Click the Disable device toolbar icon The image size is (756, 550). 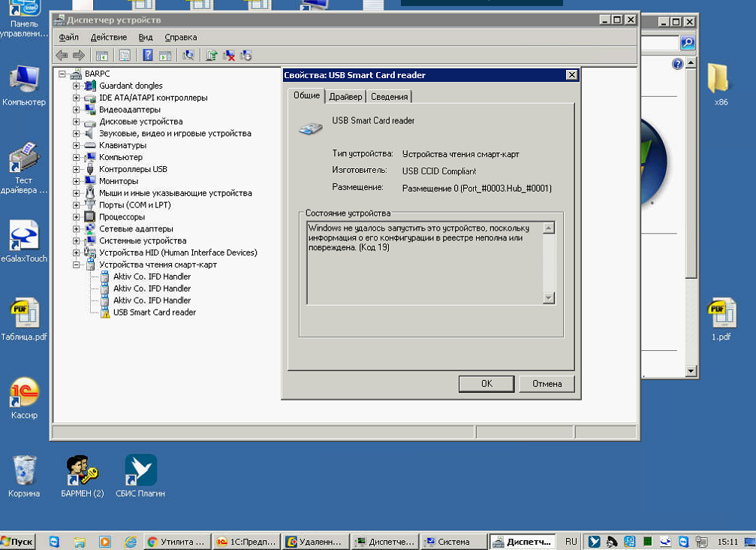click(245, 55)
